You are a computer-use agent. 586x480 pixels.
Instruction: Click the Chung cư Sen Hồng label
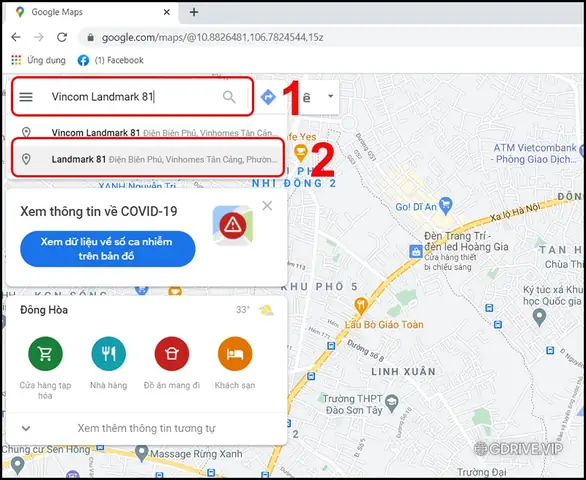tap(46, 449)
